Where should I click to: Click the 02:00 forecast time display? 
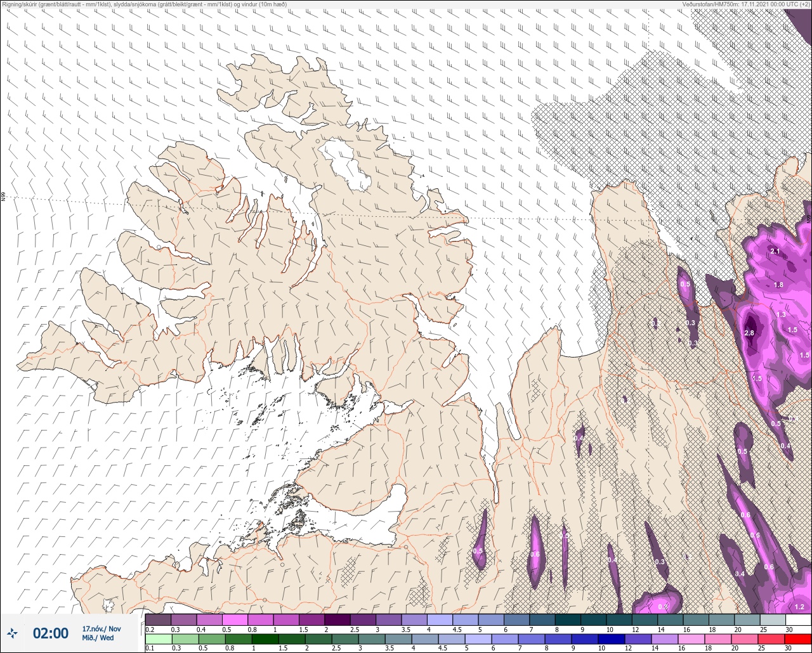coord(51,633)
